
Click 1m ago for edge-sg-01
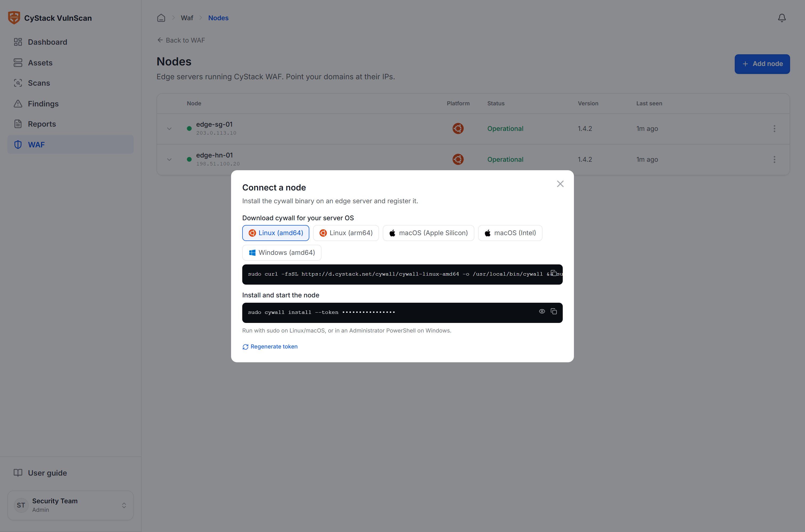click(647, 128)
